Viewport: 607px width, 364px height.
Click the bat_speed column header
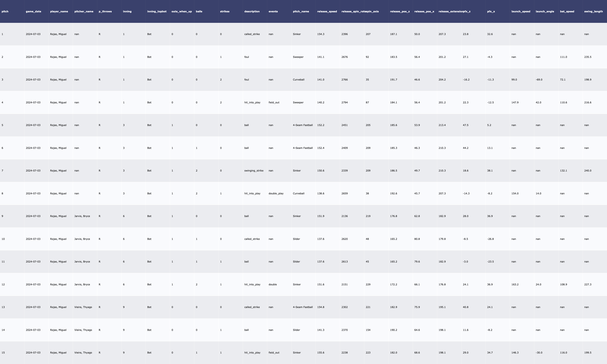[567, 12]
